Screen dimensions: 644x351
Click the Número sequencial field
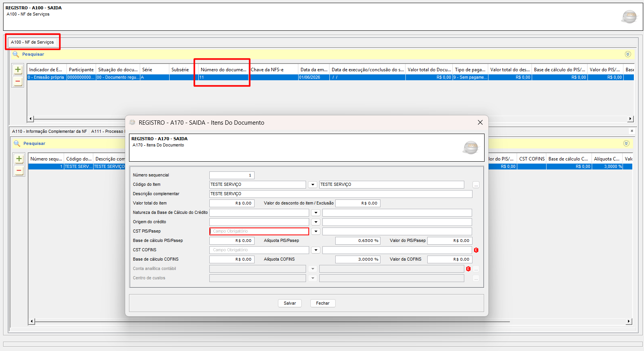pyautogui.click(x=232, y=175)
